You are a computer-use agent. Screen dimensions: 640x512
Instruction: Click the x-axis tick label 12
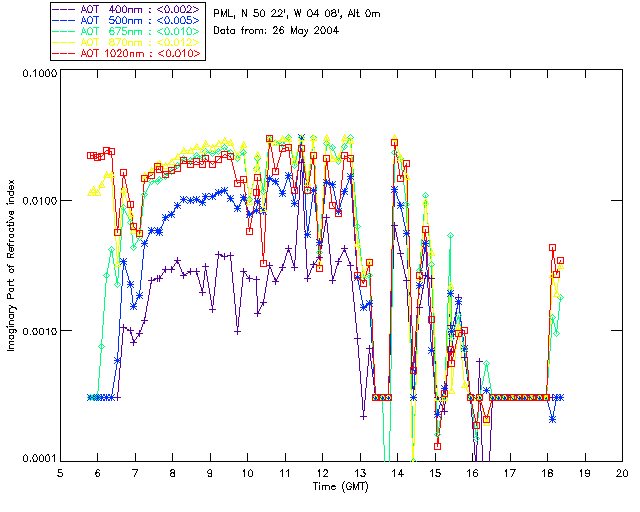click(x=322, y=473)
